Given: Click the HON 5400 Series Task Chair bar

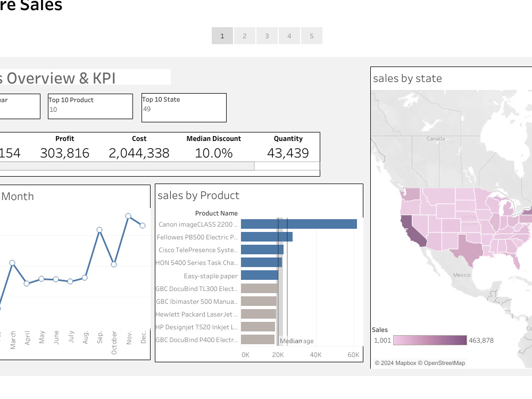Looking at the screenshot, I should pyautogui.click(x=262, y=262).
